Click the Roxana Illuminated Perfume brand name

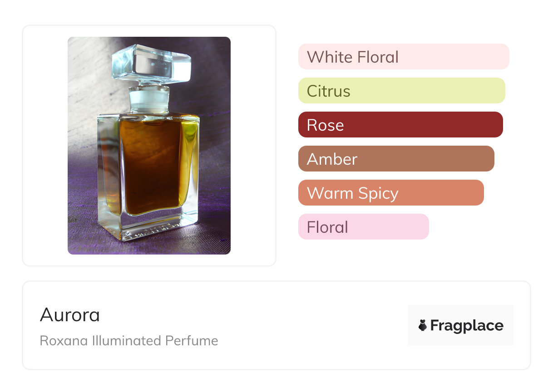point(129,341)
